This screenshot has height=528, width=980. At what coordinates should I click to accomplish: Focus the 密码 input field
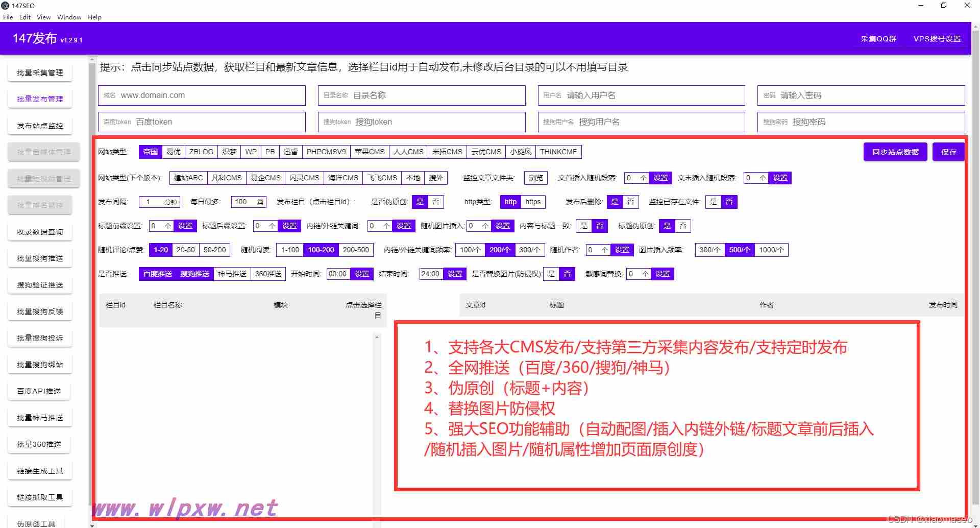(861, 95)
